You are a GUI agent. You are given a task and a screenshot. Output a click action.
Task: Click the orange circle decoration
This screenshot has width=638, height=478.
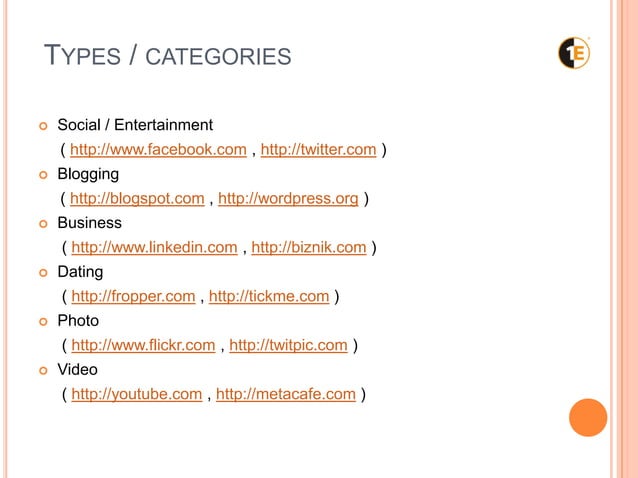pos(588,418)
